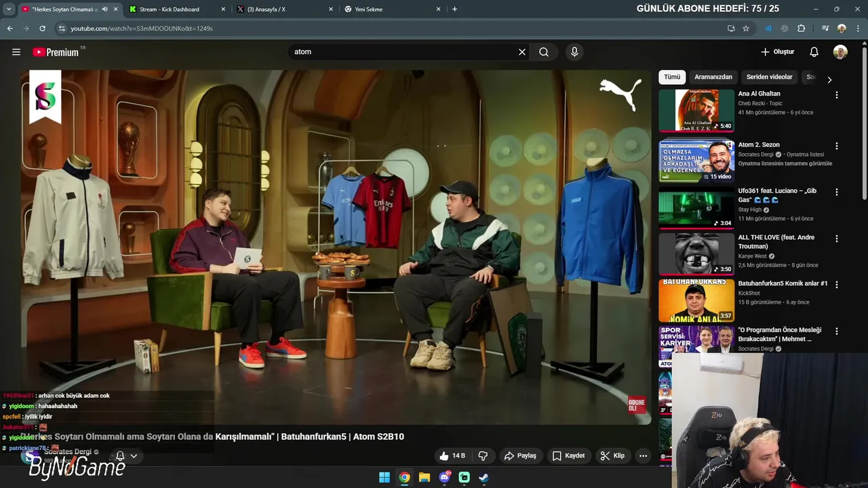This screenshot has width=868, height=488.
Task: Close the Stream - Kick Dashboard tab
Action: (223, 9)
